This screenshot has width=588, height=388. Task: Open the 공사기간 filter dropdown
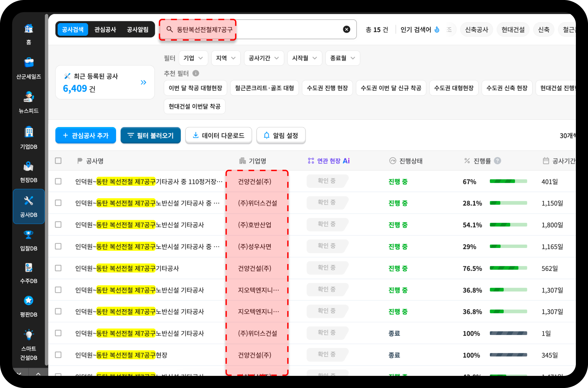coord(264,58)
